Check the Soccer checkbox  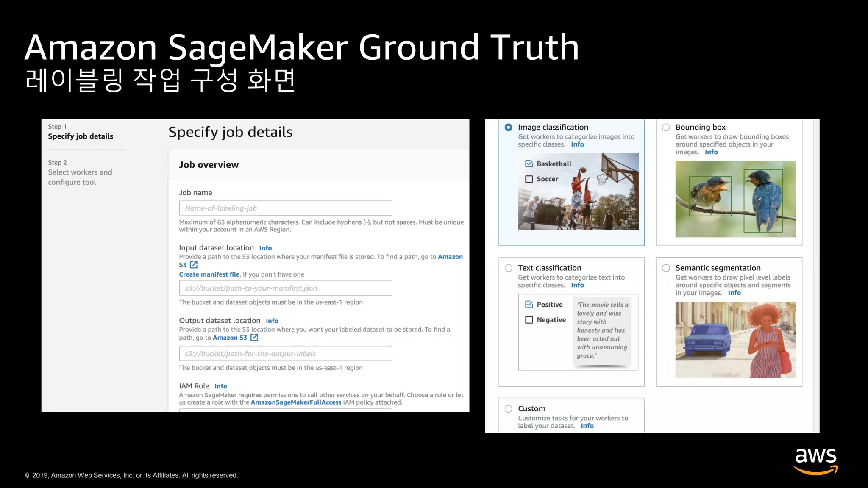[x=529, y=179]
